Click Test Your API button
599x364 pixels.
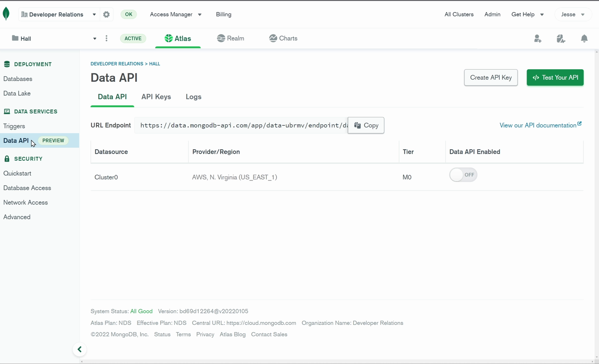[555, 78]
